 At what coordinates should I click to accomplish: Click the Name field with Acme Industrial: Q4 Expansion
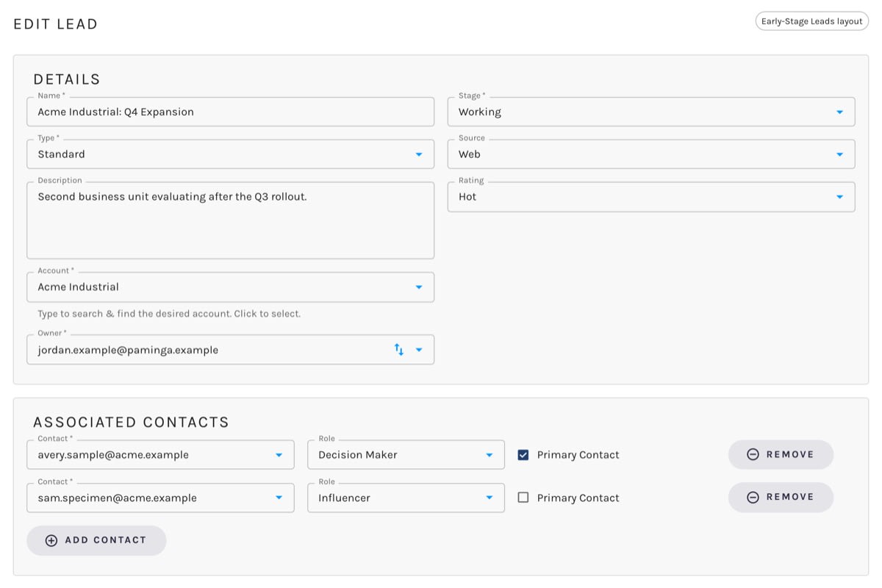click(230, 112)
